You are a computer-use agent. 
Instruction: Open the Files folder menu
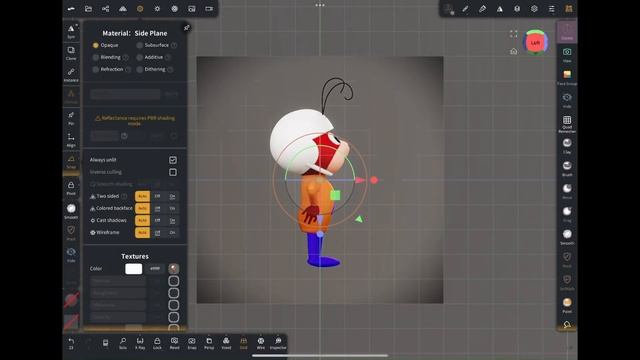88,9
